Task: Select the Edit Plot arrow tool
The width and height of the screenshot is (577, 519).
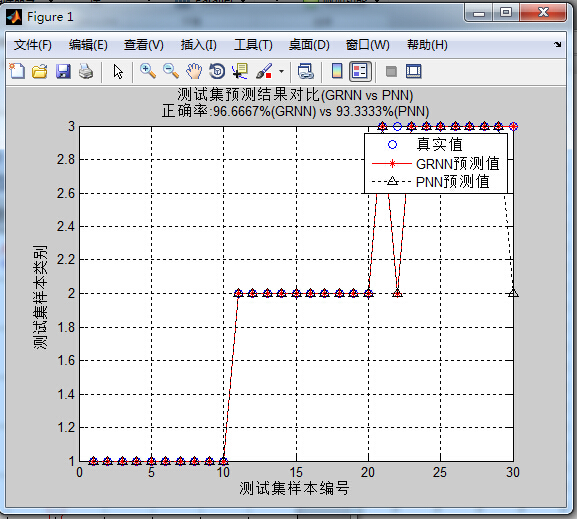Action: coord(118,71)
